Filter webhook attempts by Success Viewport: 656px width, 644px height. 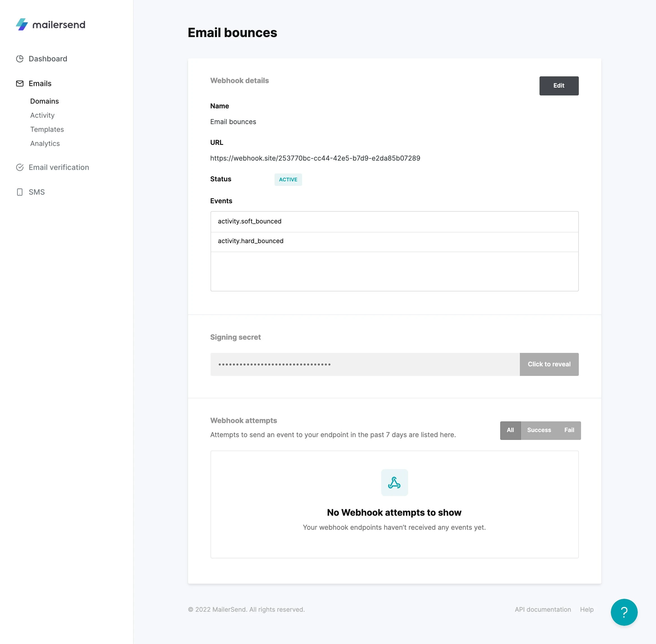539,430
